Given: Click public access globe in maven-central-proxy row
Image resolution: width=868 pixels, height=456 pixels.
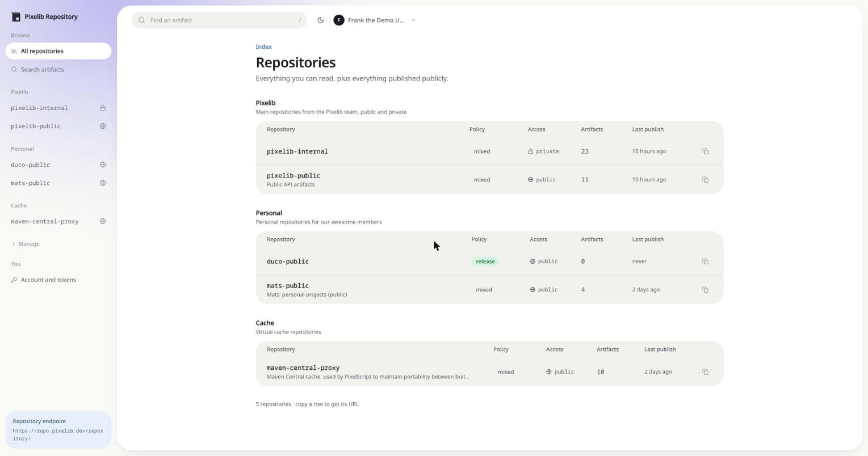Looking at the screenshot, I should (x=549, y=372).
